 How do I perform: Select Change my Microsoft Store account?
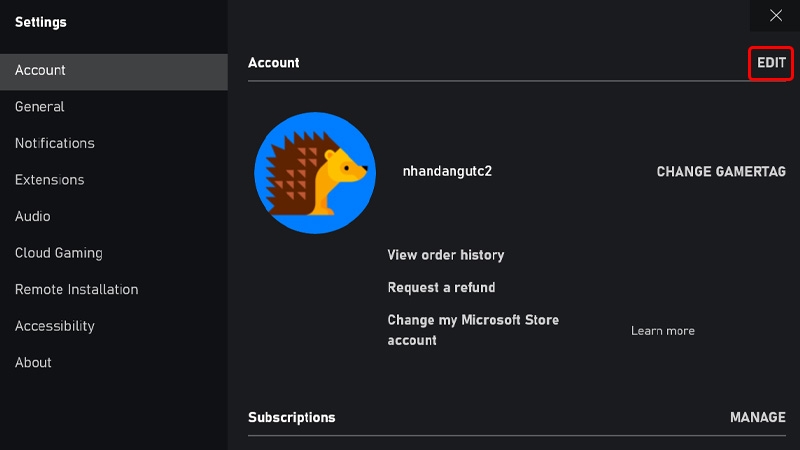click(473, 330)
